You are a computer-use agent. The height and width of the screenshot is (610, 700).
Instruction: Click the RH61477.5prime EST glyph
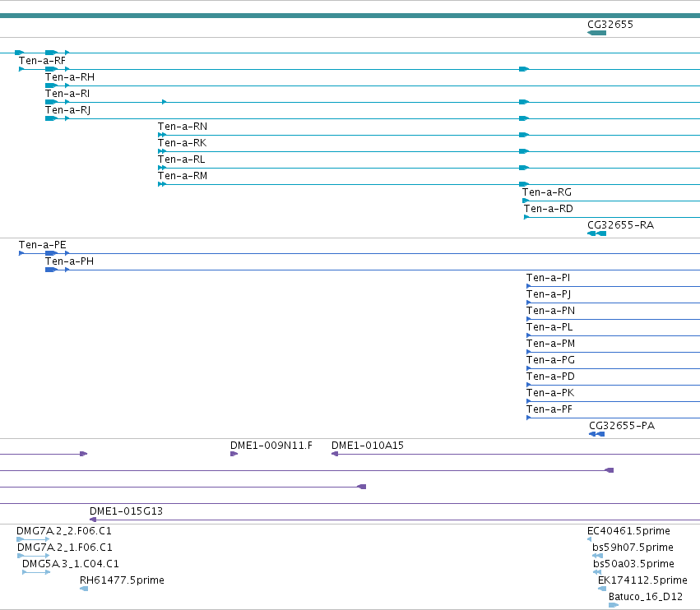pos(84,589)
